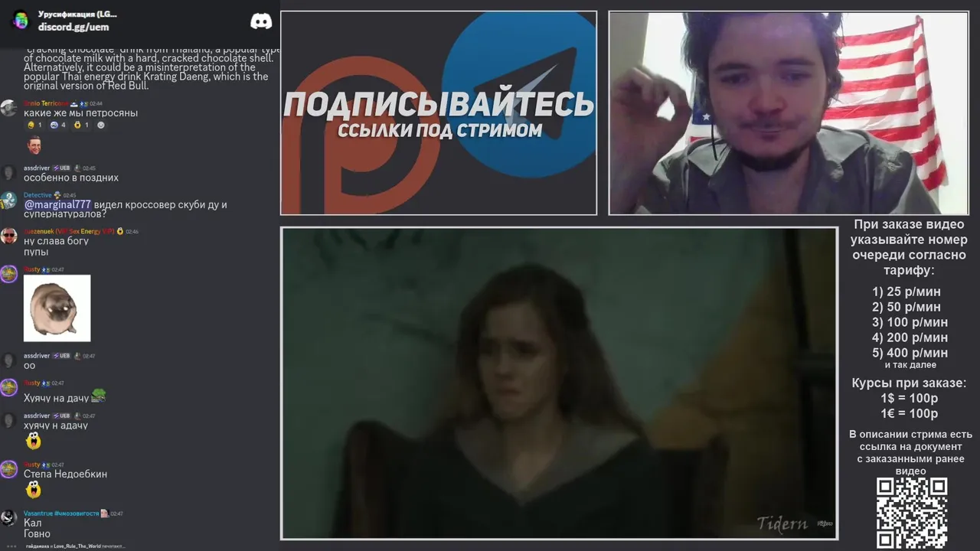Open assdriver's avatar next to 'особенно в поздних'
980x551 pixels.
pos(9,173)
